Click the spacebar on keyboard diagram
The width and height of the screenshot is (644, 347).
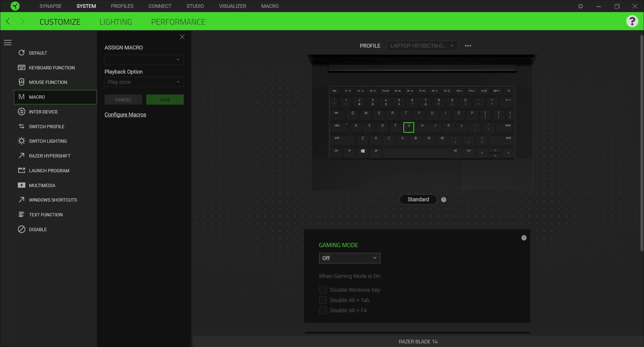click(415, 153)
